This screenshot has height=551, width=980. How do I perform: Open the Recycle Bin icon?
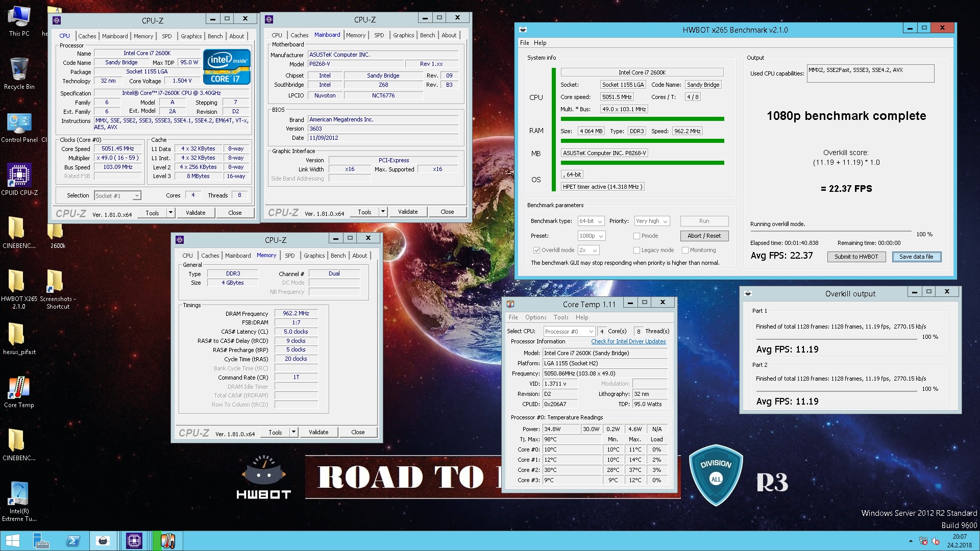[19, 73]
